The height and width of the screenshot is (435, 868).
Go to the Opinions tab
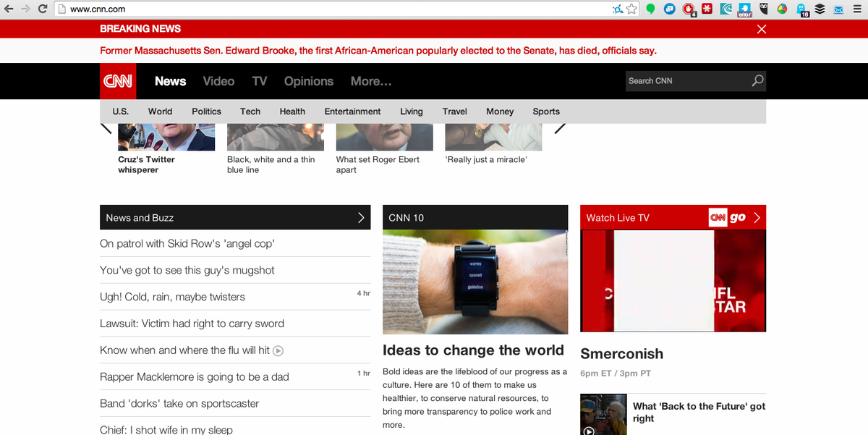(x=309, y=81)
